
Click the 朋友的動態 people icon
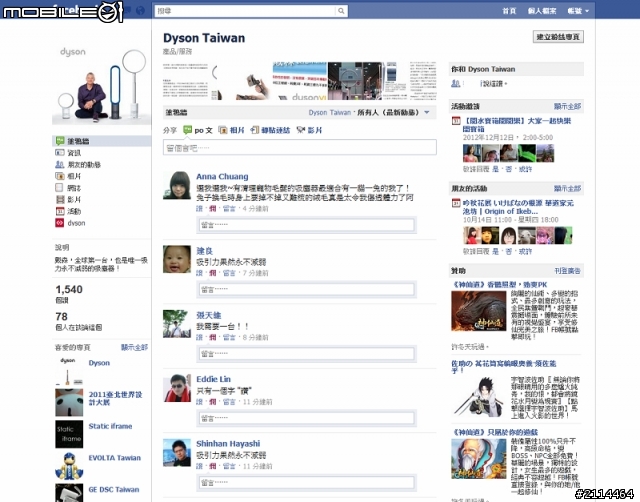tap(60, 164)
